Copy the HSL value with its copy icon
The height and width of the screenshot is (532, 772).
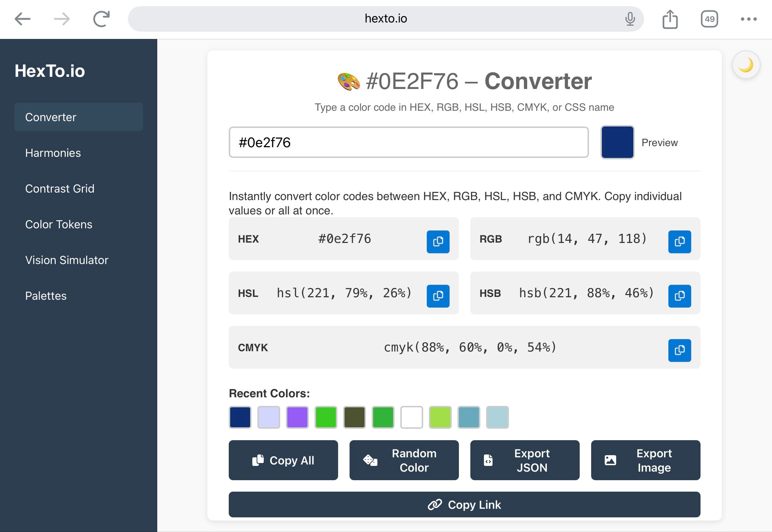pos(438,296)
